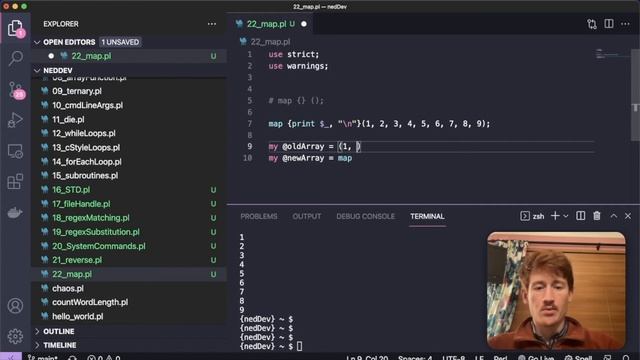The width and height of the screenshot is (640, 360).
Task: Open the Explorer view in activity bar
Action: (x=15, y=29)
